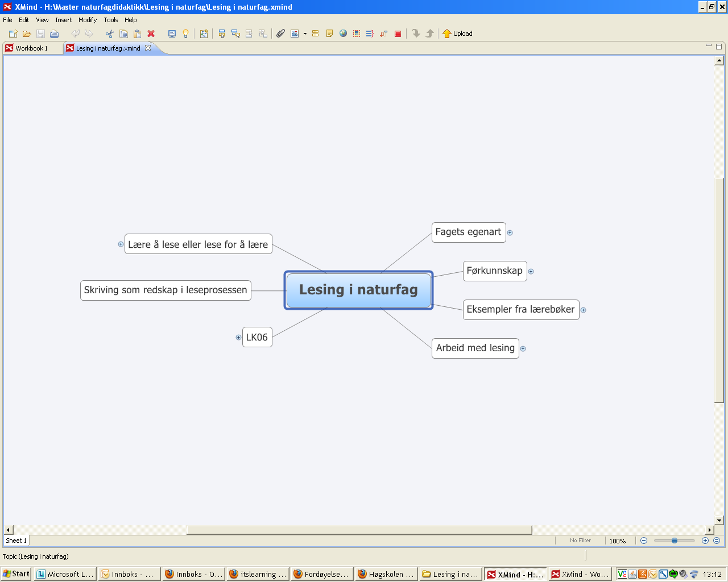
Task: Switch to itslearning Firefox taskbar window
Action: tap(258, 574)
